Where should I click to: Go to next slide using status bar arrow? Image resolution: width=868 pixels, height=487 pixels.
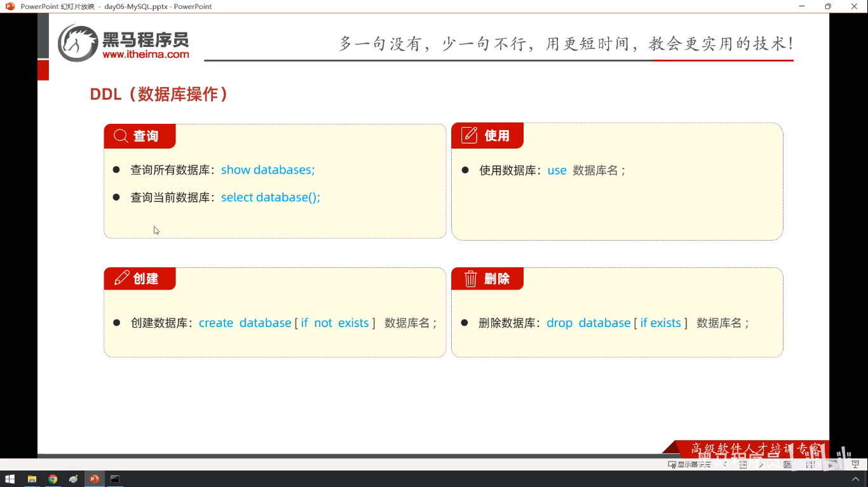761,465
